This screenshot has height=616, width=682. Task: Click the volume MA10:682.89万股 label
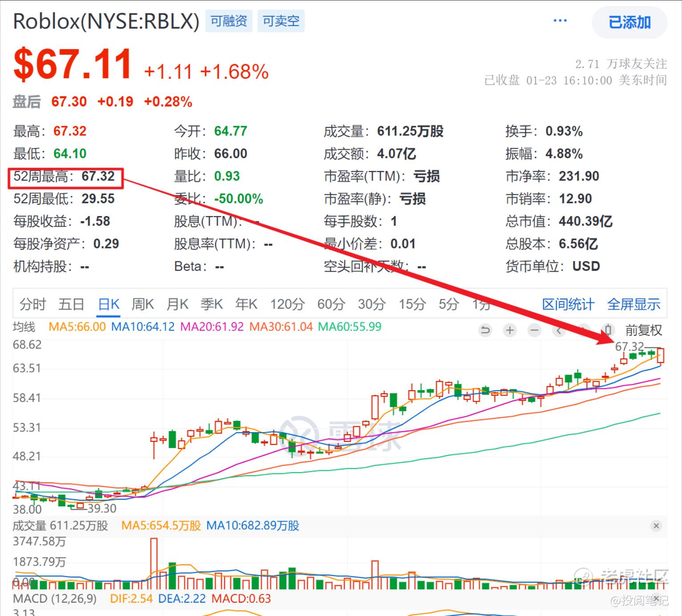pyautogui.click(x=253, y=526)
